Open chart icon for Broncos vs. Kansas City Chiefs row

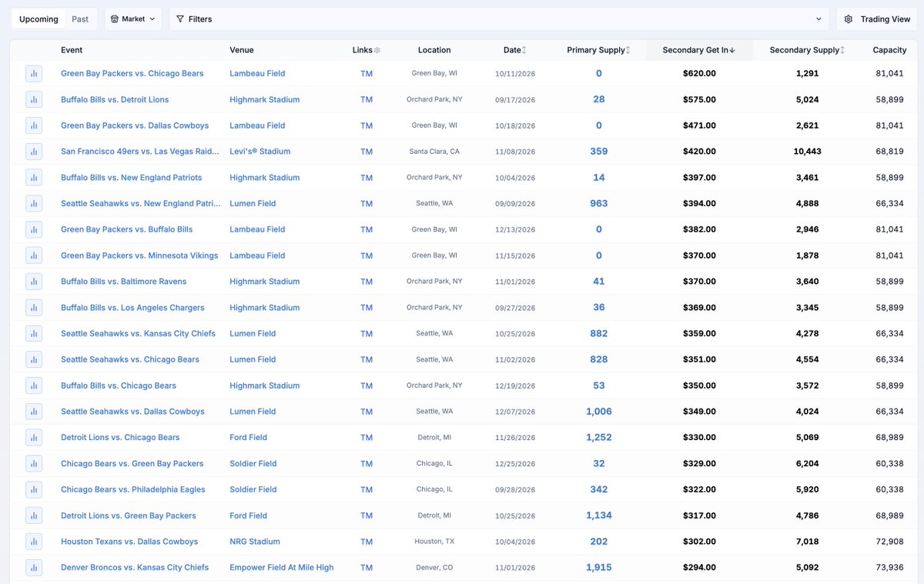point(34,568)
